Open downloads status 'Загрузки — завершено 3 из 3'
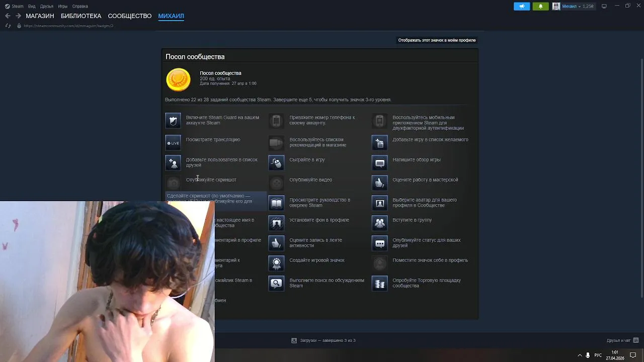The height and width of the screenshot is (362, 644). tap(324, 340)
